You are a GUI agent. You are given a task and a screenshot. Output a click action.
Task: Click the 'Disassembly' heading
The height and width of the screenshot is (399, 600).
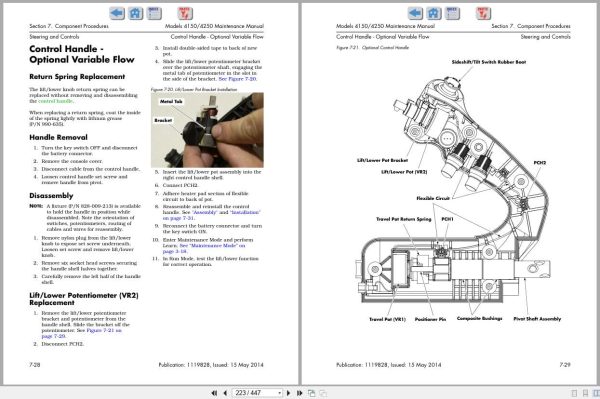(x=51, y=195)
